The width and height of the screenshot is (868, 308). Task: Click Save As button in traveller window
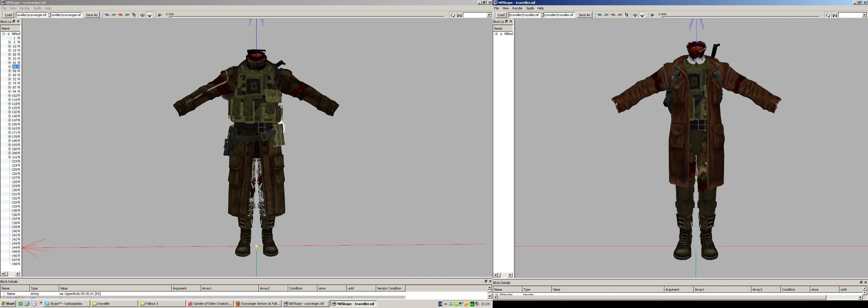(x=584, y=15)
